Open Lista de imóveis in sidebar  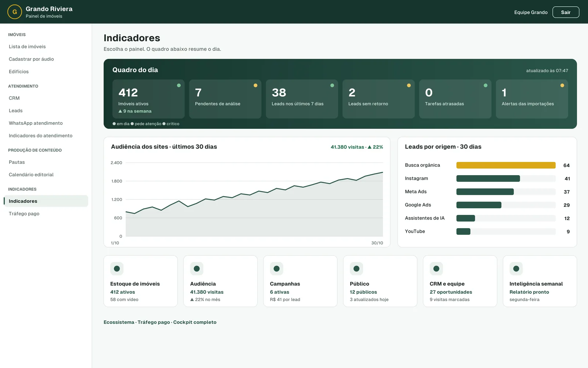click(x=46, y=47)
